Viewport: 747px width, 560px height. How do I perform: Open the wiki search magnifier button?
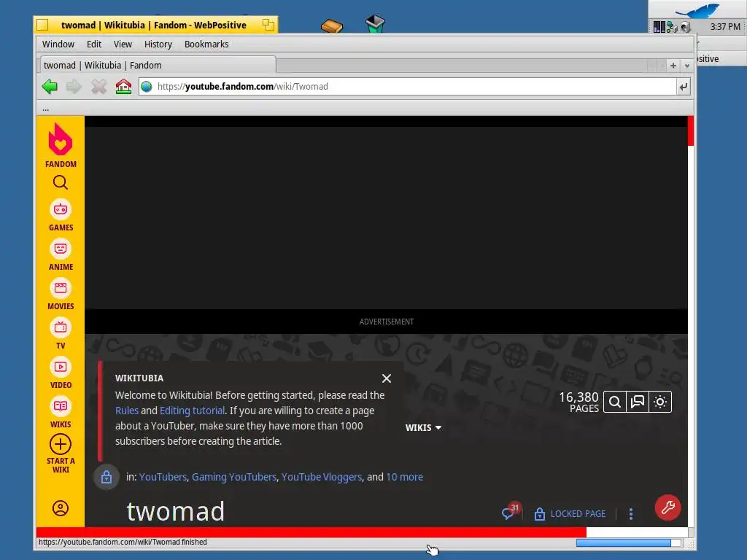click(614, 402)
